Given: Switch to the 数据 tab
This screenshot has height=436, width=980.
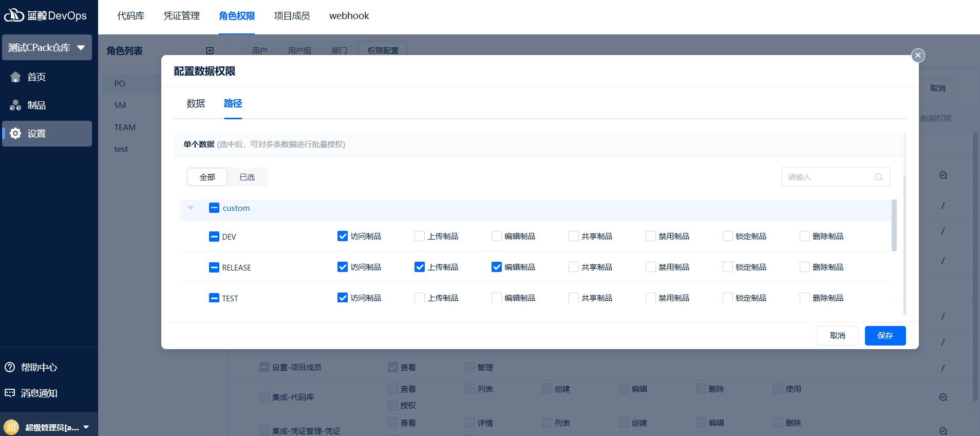Looking at the screenshot, I should (x=196, y=103).
